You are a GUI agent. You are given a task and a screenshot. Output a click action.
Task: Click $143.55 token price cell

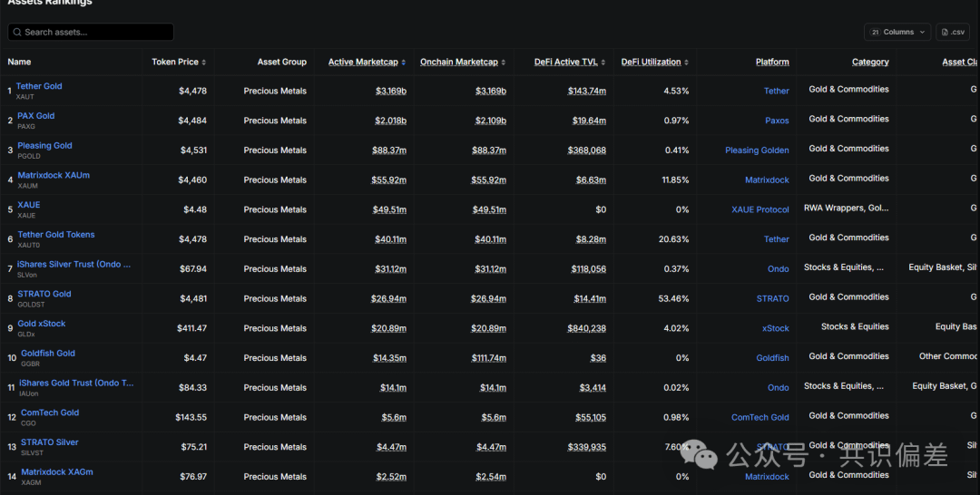point(191,417)
